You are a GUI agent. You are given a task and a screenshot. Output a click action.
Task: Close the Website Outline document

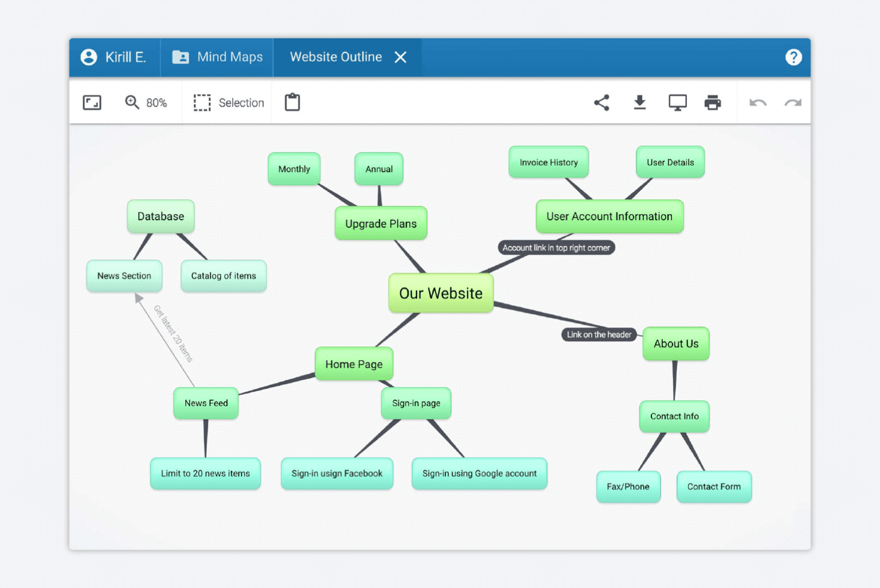(400, 57)
